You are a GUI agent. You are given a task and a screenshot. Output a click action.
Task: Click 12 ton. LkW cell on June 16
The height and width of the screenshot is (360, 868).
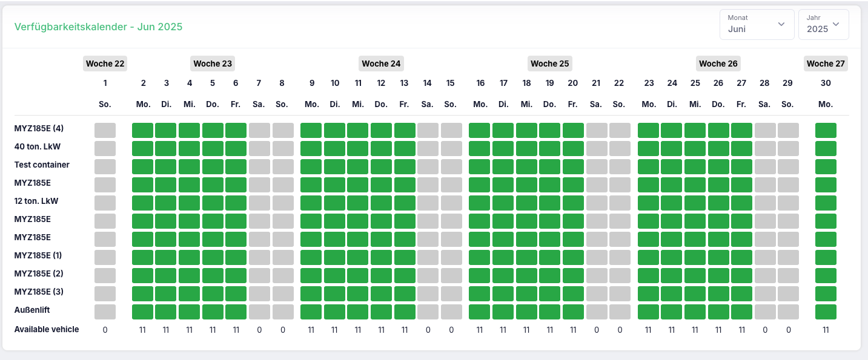[x=480, y=203]
